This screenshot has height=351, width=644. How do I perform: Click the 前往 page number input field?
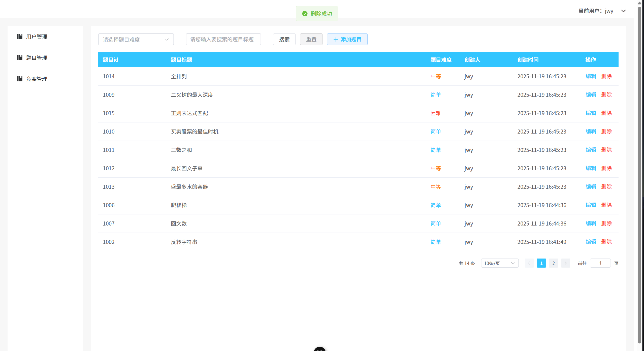600,263
